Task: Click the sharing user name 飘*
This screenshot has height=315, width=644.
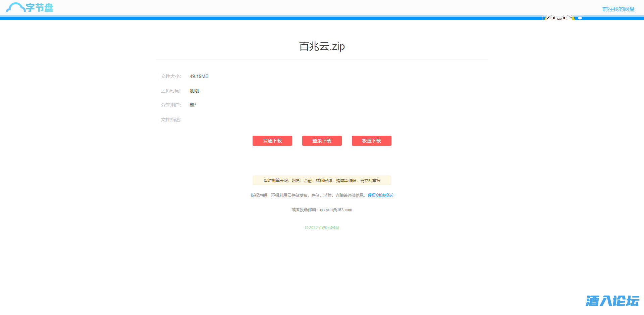Action: tap(193, 105)
